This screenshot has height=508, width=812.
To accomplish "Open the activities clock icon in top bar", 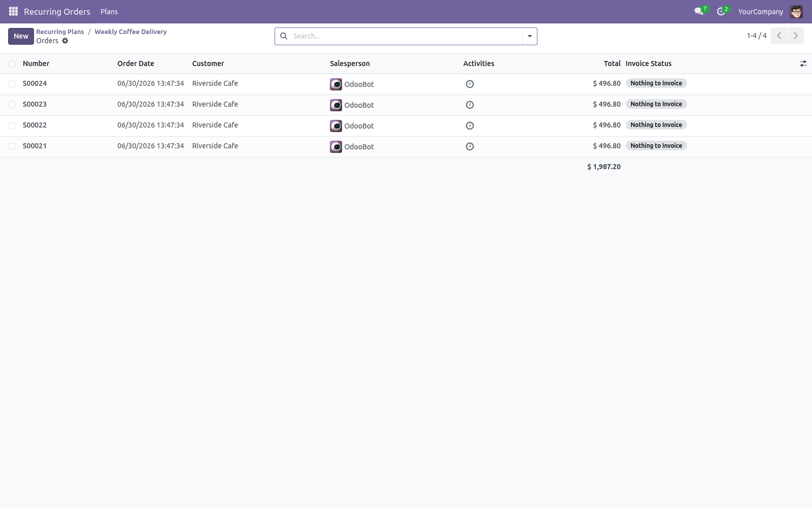I will (721, 11).
